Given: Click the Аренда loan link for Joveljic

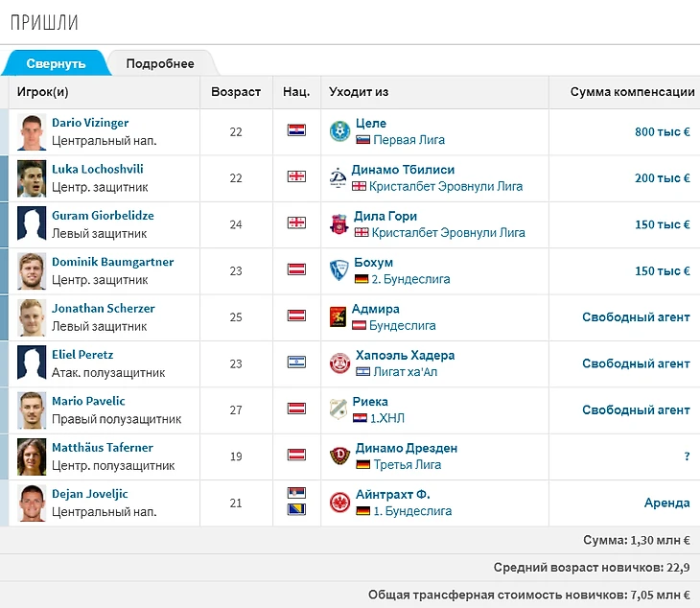Looking at the screenshot, I should point(666,503).
